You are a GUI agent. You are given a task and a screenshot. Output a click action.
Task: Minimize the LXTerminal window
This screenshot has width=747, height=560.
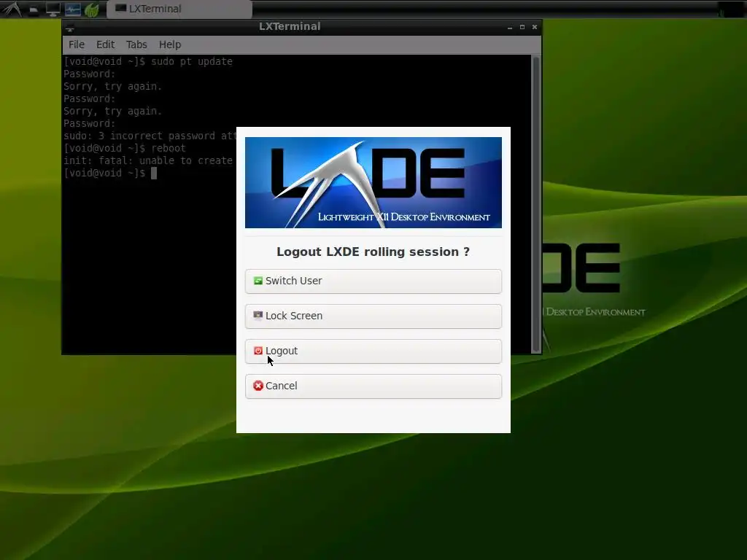(x=510, y=27)
